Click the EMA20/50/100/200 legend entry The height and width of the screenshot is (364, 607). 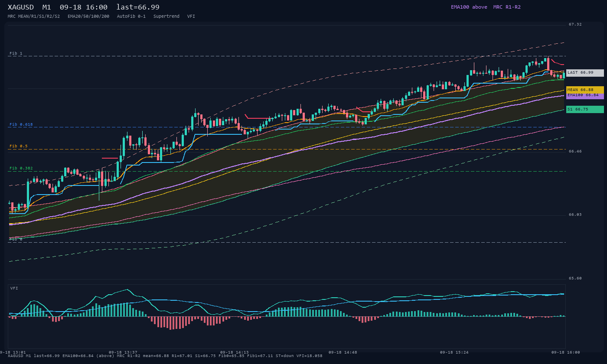coord(88,16)
